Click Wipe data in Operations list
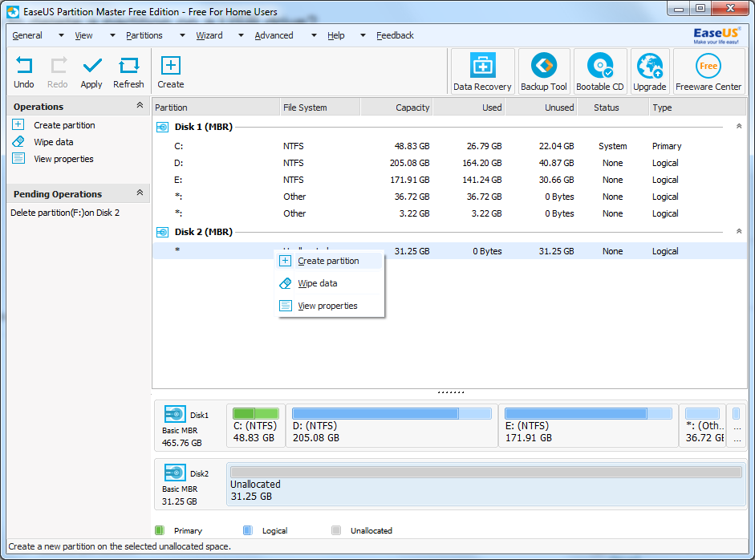Viewport: 755px width, 560px height. (54, 142)
